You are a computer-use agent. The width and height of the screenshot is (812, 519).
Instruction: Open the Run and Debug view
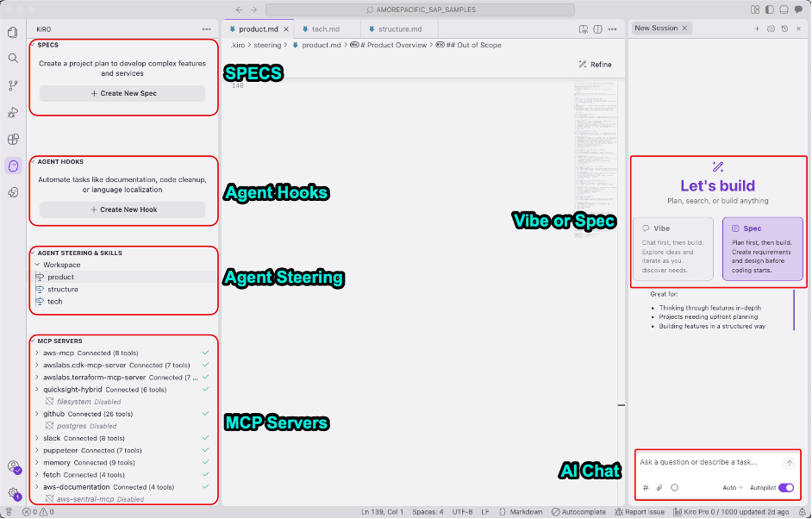[x=13, y=112]
